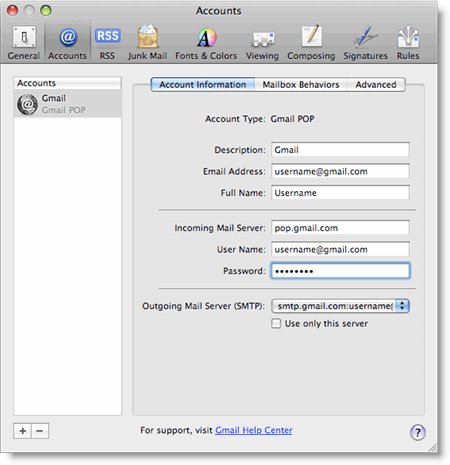
Task: Switch to the Account Information tab
Action: pos(203,85)
